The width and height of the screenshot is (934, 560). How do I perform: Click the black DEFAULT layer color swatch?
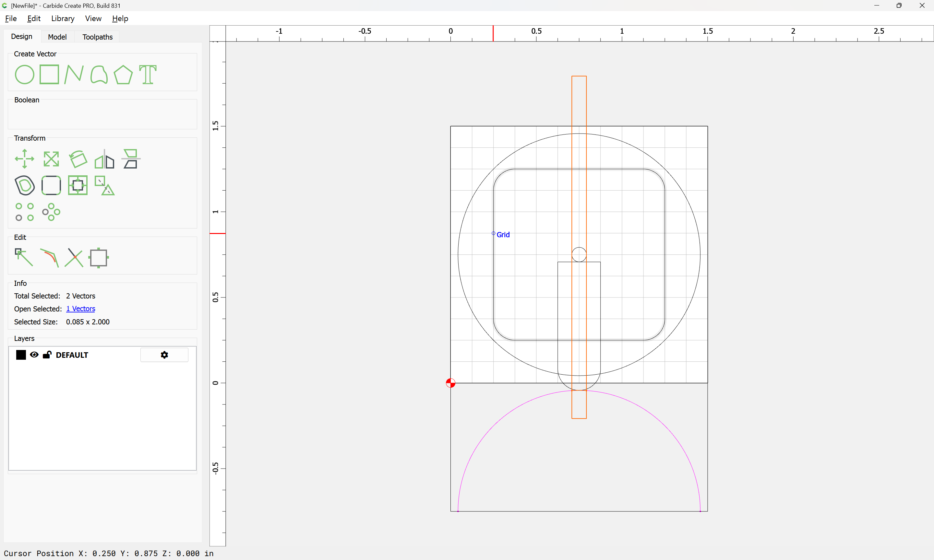[x=21, y=355]
